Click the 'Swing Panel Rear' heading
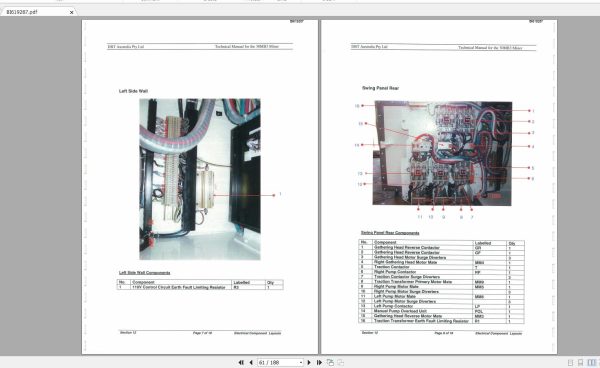The image size is (600, 368). tap(380, 88)
